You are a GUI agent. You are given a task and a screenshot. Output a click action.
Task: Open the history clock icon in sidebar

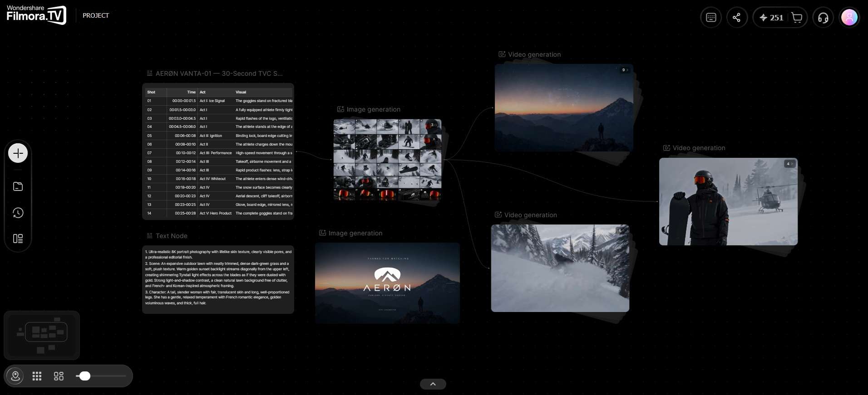[x=18, y=213]
